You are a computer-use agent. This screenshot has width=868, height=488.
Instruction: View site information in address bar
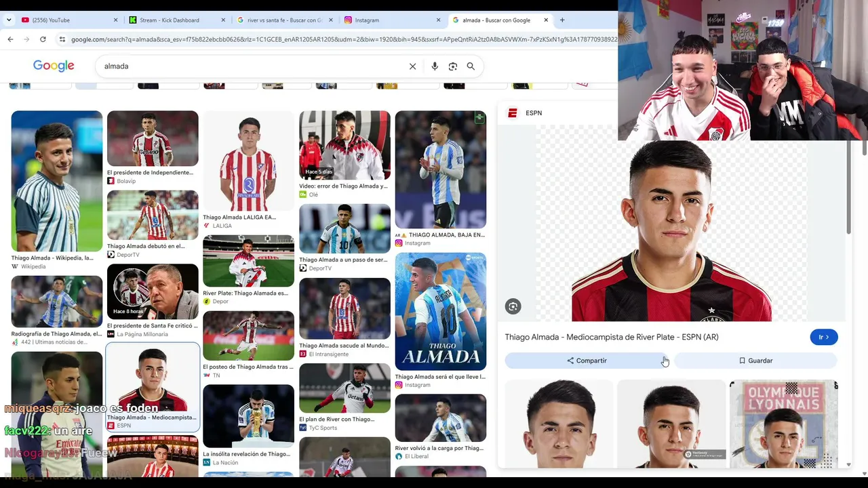pyautogui.click(x=62, y=39)
